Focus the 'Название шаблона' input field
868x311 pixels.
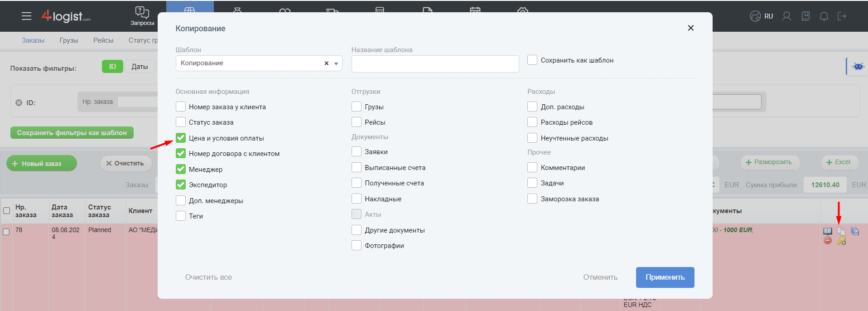click(435, 64)
